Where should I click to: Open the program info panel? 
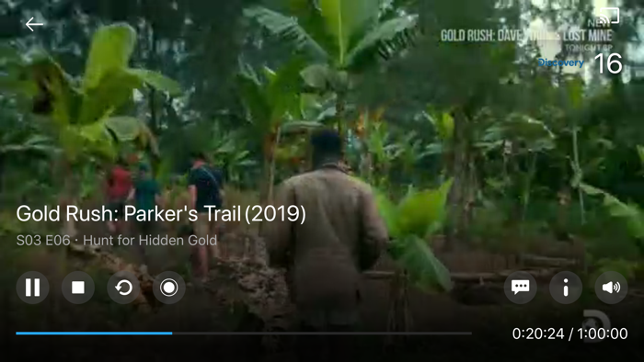[x=566, y=288]
